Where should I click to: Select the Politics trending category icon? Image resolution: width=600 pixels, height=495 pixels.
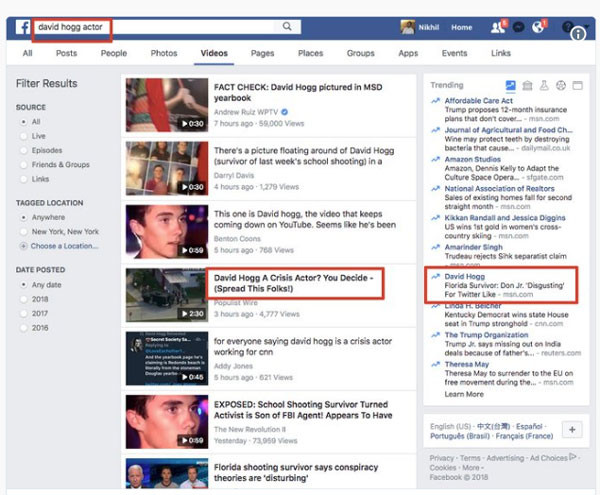tap(527, 85)
